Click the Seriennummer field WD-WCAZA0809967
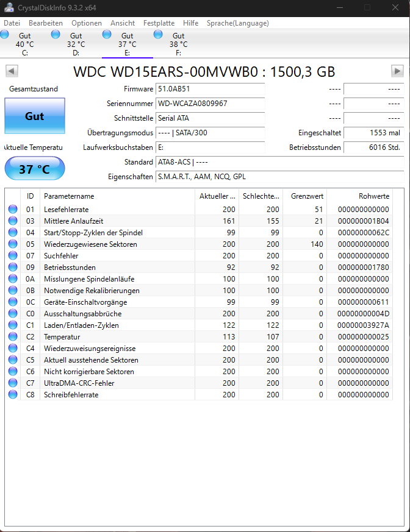The image size is (410, 532). click(210, 104)
